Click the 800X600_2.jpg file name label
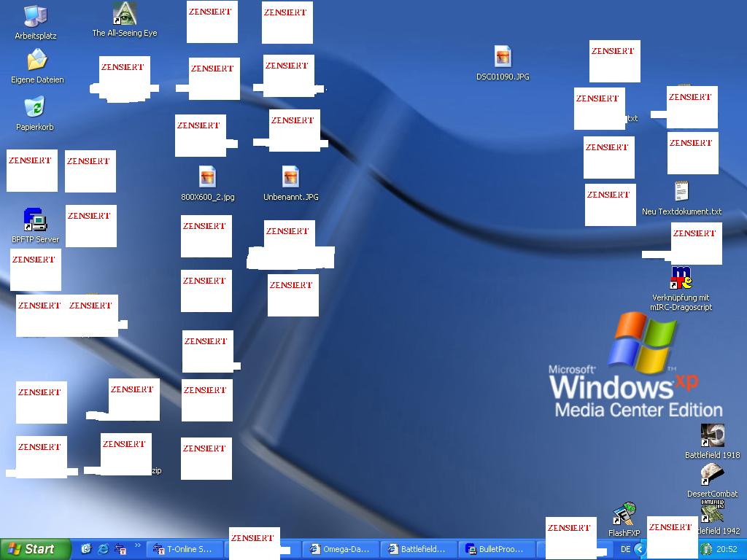This screenshot has height=560, width=747. pos(208,197)
